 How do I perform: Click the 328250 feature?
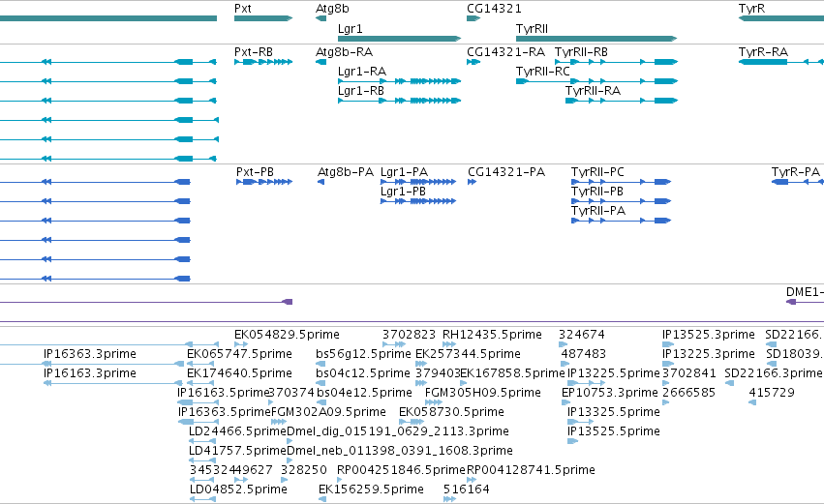pyautogui.click(x=285, y=480)
